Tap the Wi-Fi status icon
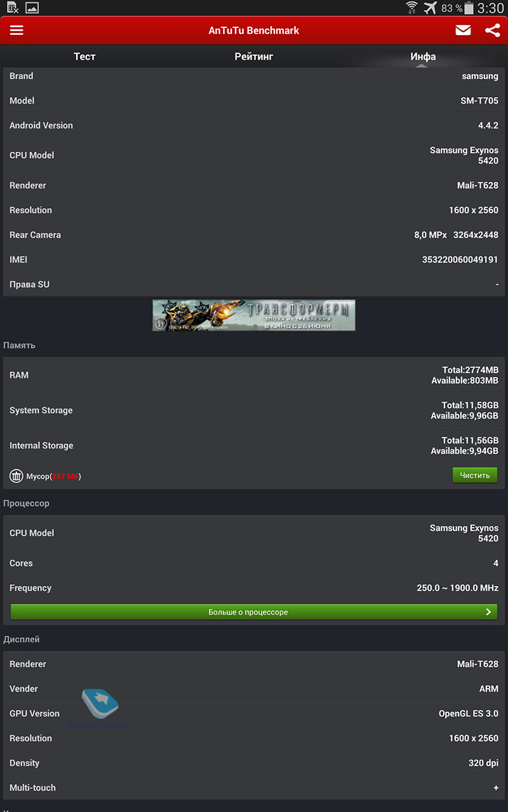Viewport: 508px width, 812px height. point(411,8)
